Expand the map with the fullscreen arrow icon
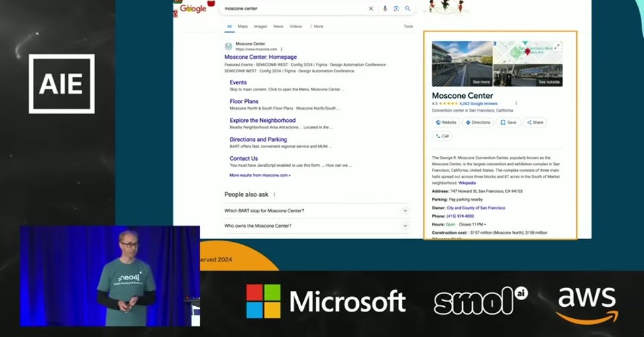This screenshot has width=644, height=337. tap(557, 46)
